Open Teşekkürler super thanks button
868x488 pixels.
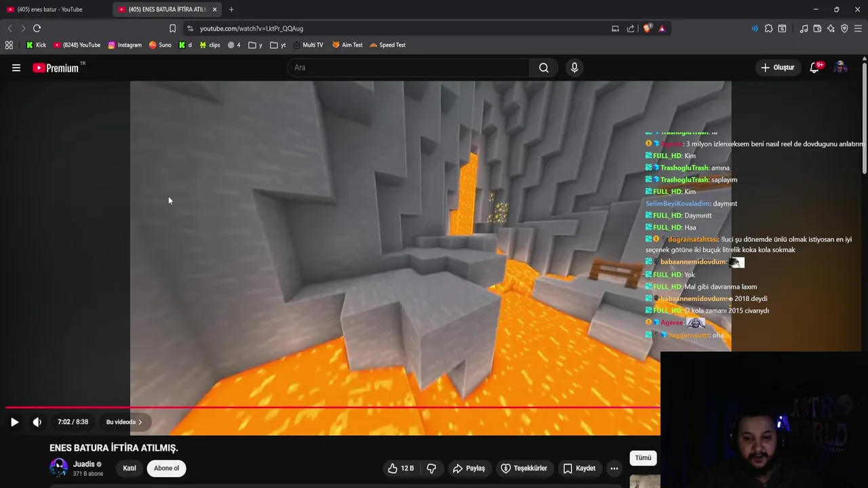coord(524,468)
